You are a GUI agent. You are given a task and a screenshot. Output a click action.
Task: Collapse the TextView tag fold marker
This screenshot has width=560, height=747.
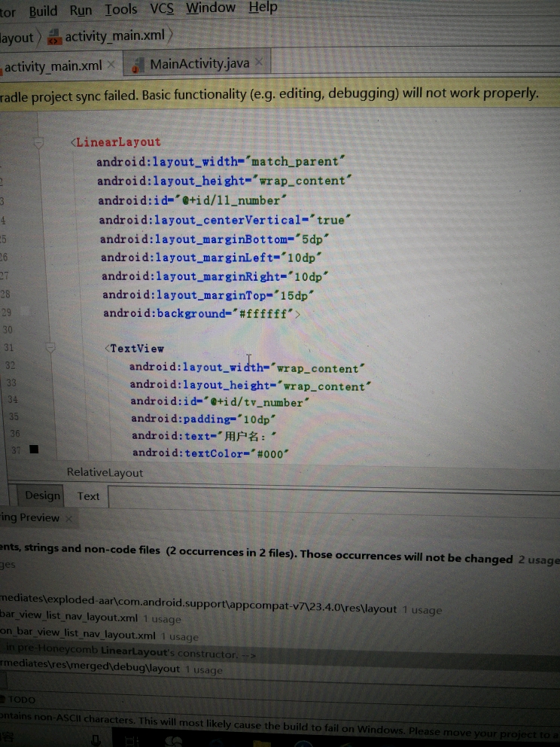coord(50,348)
